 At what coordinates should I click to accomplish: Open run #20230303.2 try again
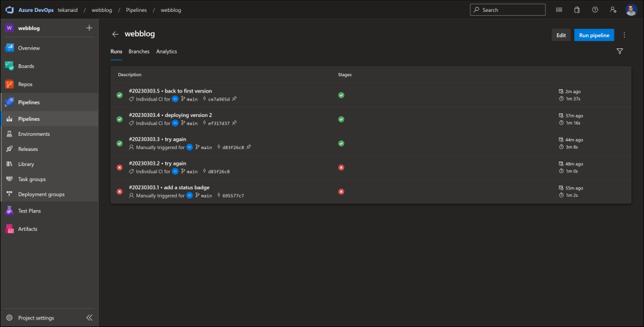pos(157,163)
